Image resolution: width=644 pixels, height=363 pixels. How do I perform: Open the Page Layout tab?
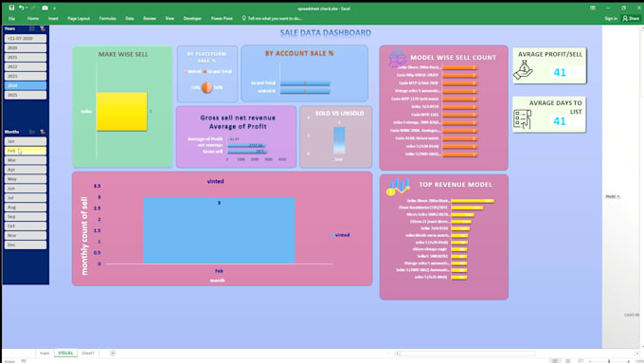coord(79,19)
